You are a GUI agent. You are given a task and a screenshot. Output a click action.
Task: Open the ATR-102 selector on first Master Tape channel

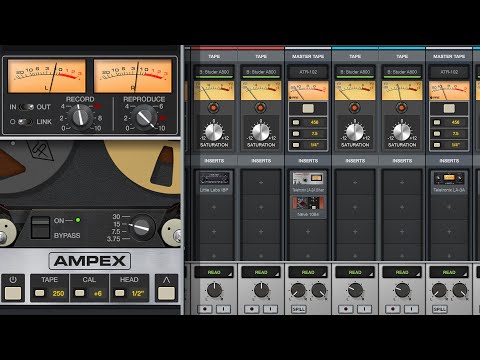(x=308, y=72)
